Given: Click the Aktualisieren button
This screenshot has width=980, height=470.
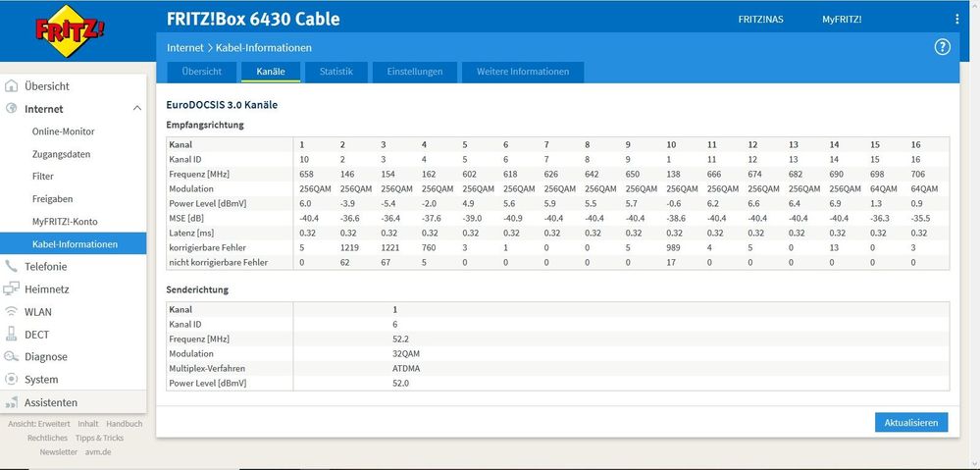Looking at the screenshot, I should tap(911, 423).
